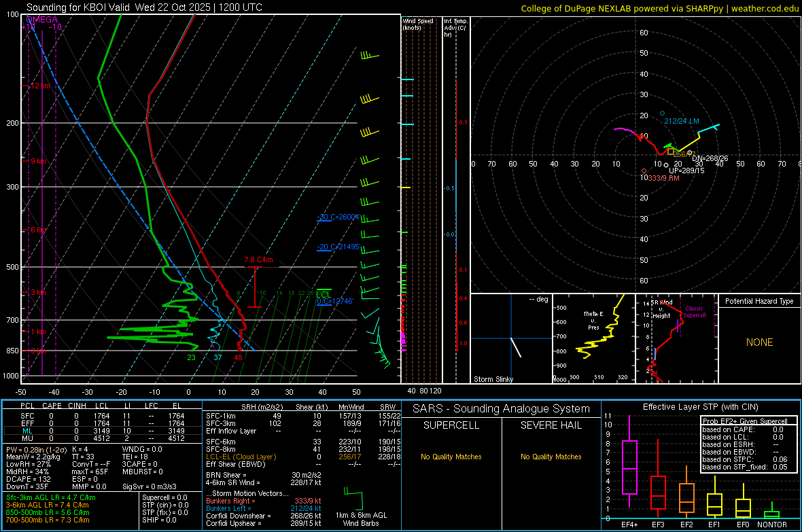802x532 pixels.
Task: Click the NONE hazard type text
Action: pyautogui.click(x=760, y=342)
